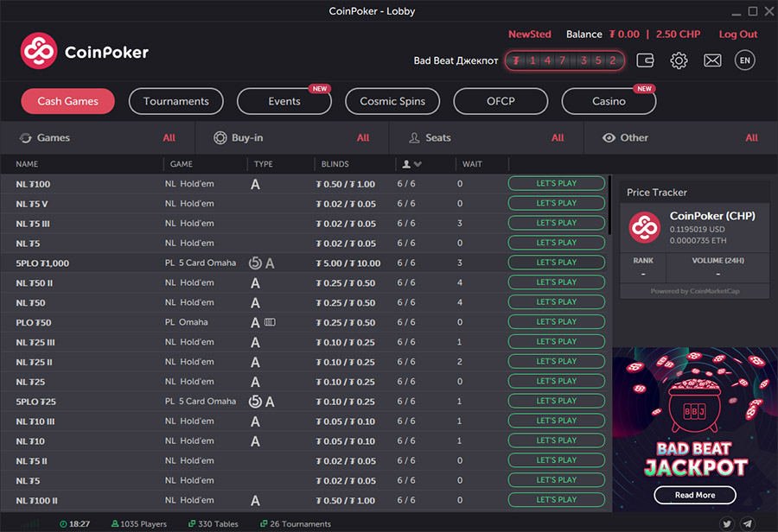This screenshot has height=532, width=778.
Task: Click the EN language icon
Action: click(744, 60)
